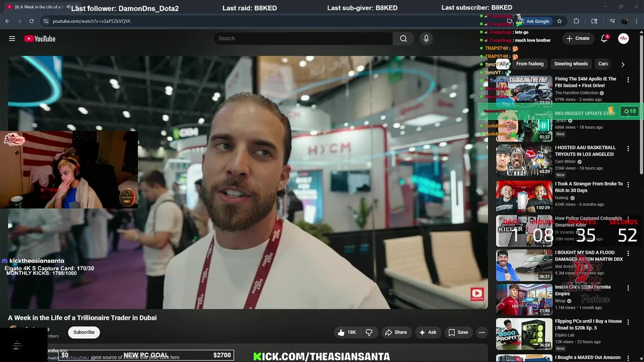The width and height of the screenshot is (644, 362).
Task: Open options menu for Clix's Fortnite Empire
Action: (628, 288)
